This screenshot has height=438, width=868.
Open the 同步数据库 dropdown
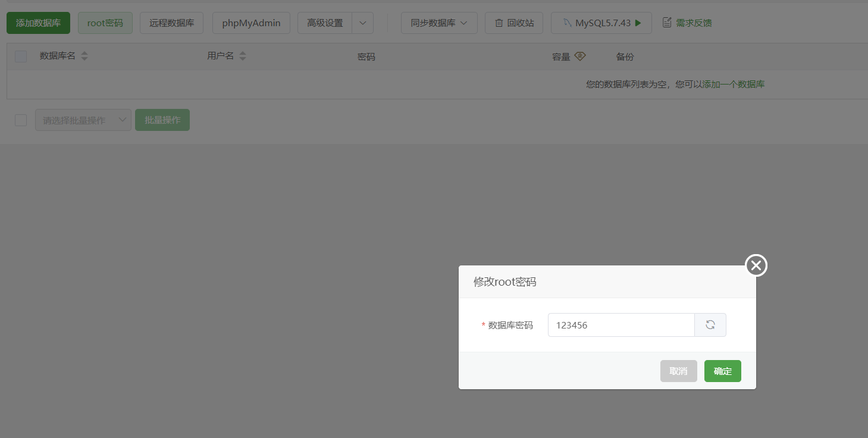click(439, 23)
